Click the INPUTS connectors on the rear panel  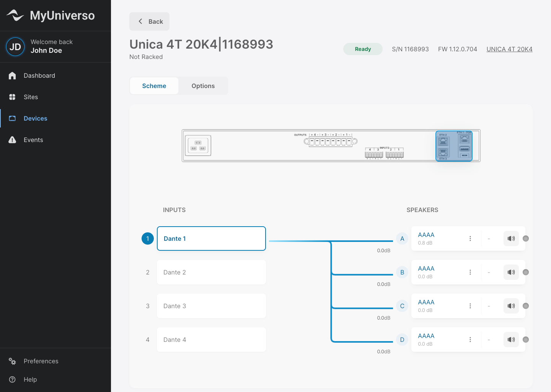[x=384, y=153]
